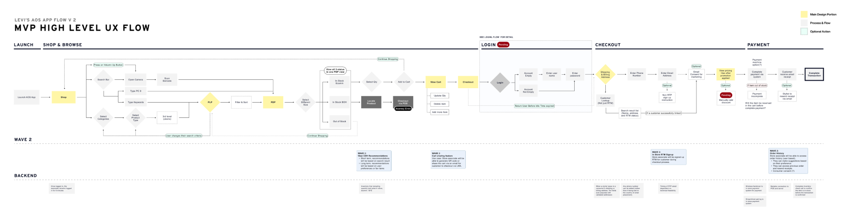Image resolution: width=868 pixels, height=220 pixels.
Task: Select the Delete item option
Action: click(440, 104)
